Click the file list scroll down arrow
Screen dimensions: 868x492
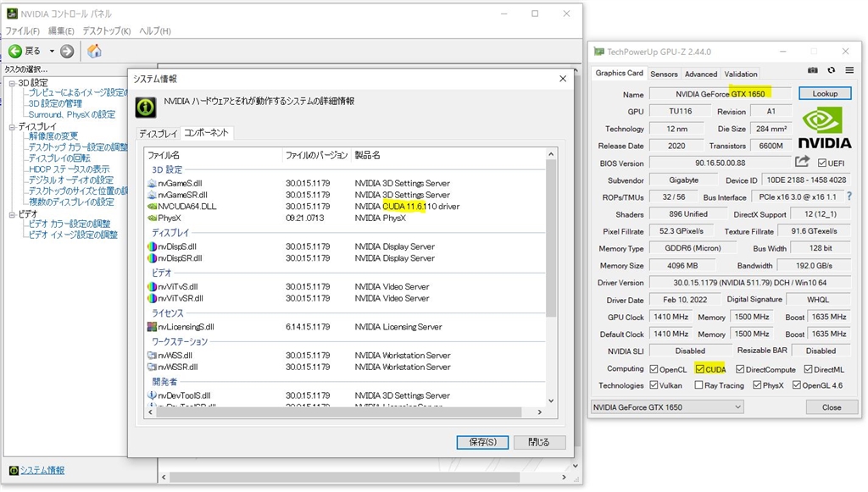pyautogui.click(x=551, y=401)
